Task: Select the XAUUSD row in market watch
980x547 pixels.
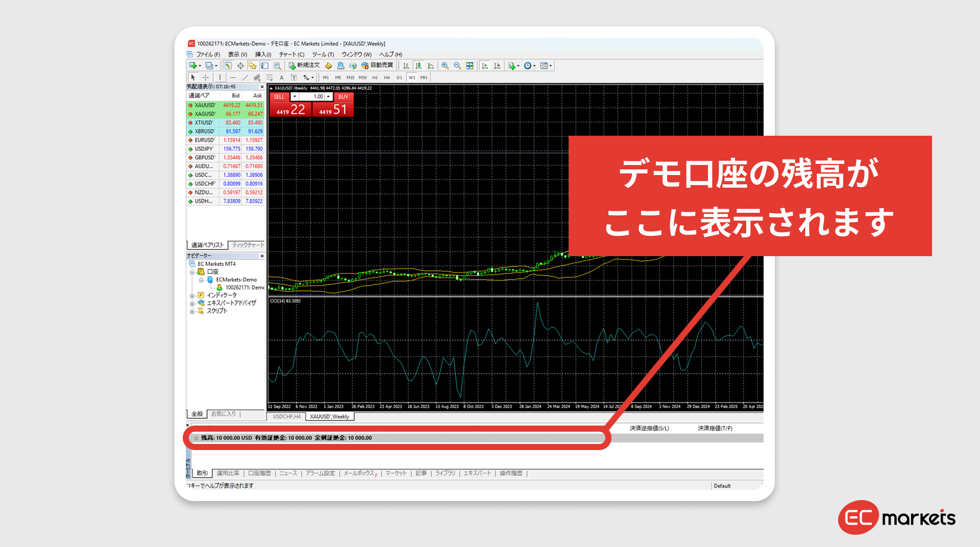Action: point(226,105)
